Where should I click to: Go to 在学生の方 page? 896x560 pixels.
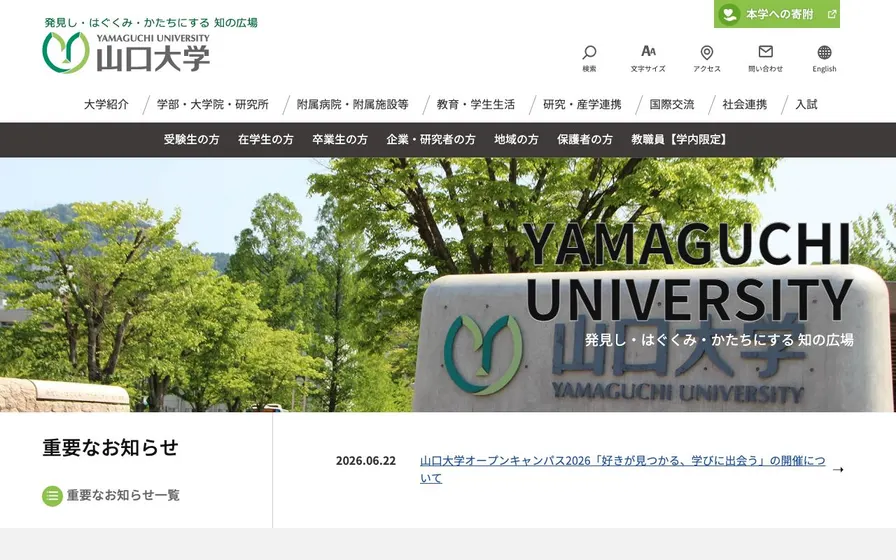click(x=266, y=139)
